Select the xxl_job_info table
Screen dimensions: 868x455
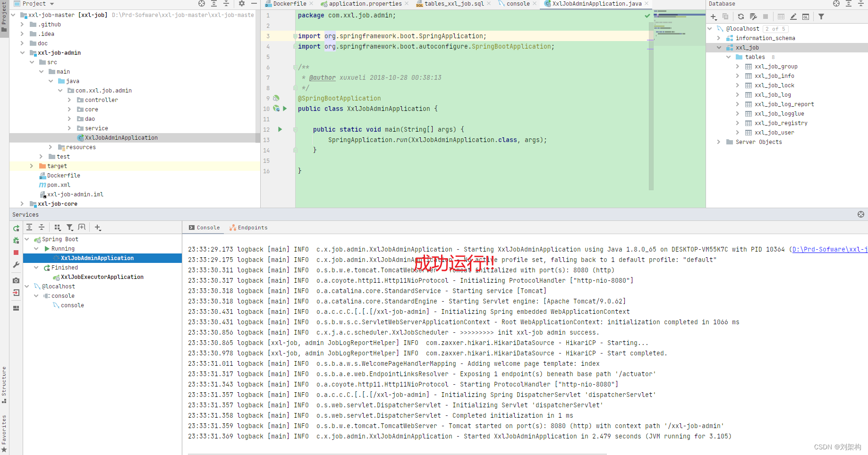click(x=774, y=76)
